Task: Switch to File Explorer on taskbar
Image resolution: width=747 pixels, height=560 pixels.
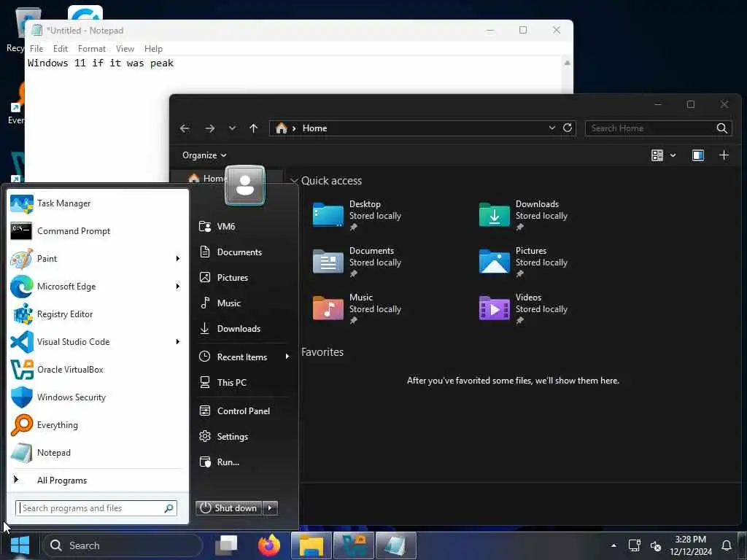Action: coord(311,545)
